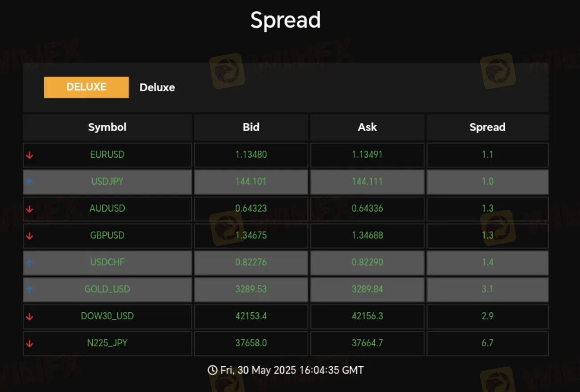This screenshot has width=580, height=392.
Task: Click the USDJPY bid price 144.101
Action: 251,181
